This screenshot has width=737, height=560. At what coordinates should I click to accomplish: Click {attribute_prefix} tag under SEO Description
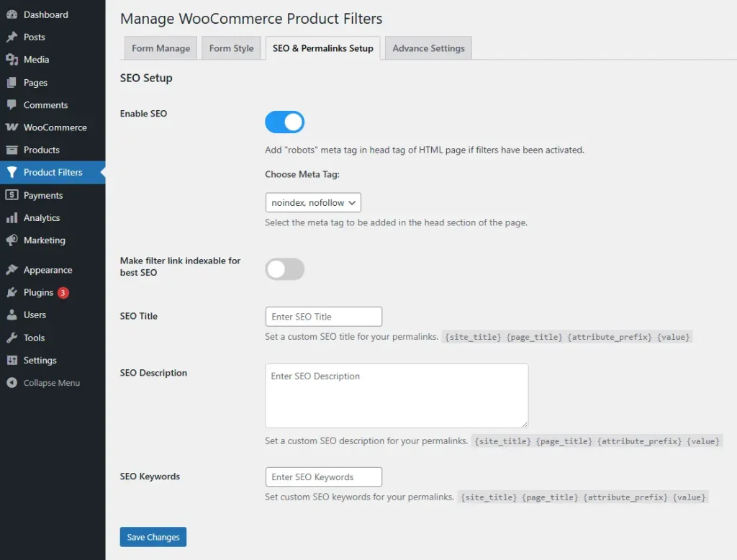pyautogui.click(x=639, y=441)
